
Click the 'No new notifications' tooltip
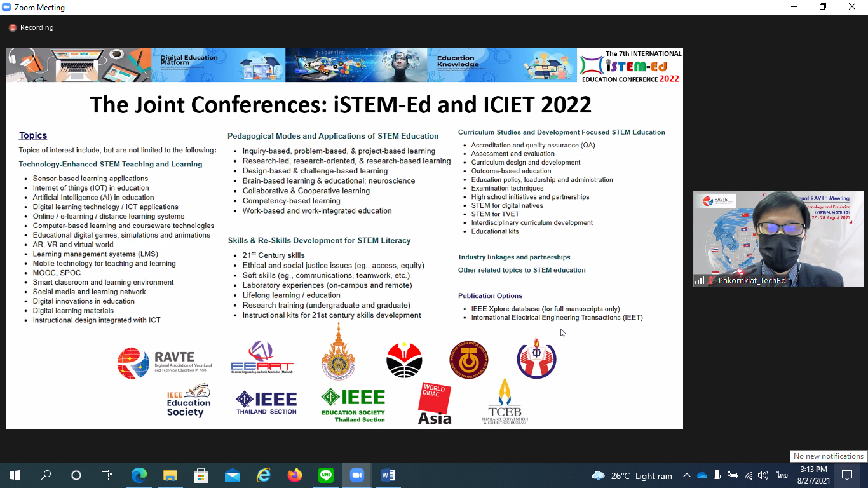tap(829, 456)
